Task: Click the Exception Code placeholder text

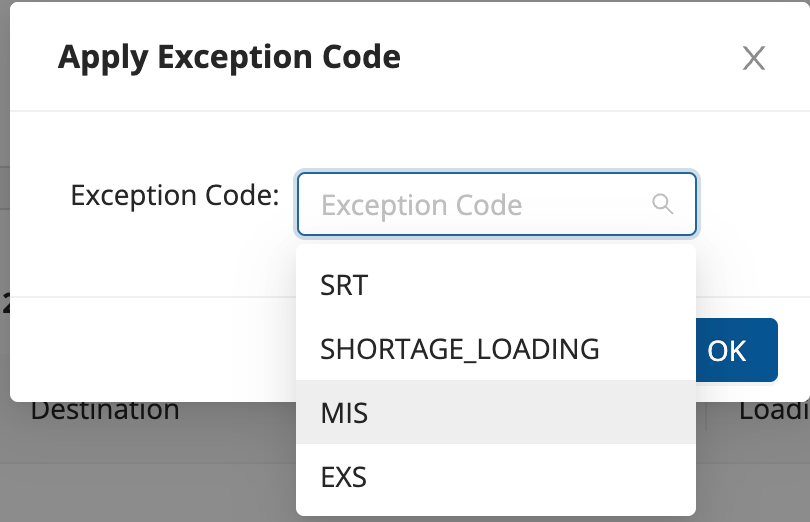Action: (421, 206)
